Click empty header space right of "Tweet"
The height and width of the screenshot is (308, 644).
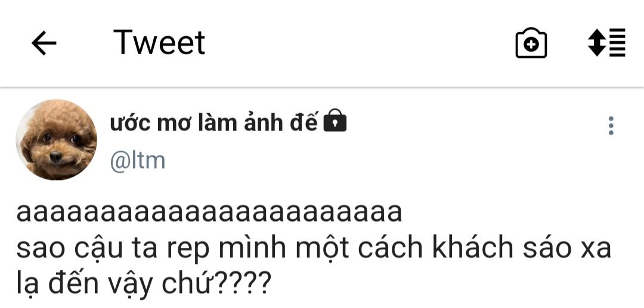coord(357,43)
